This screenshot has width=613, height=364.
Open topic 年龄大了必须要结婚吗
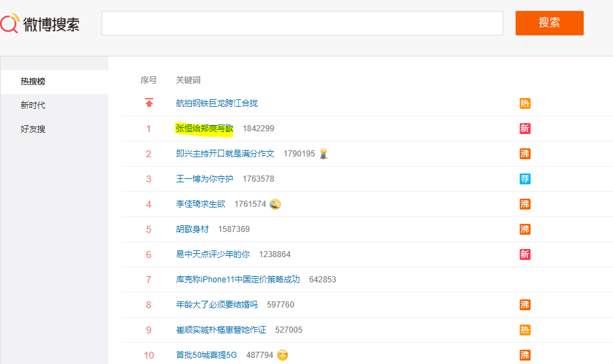tap(217, 305)
